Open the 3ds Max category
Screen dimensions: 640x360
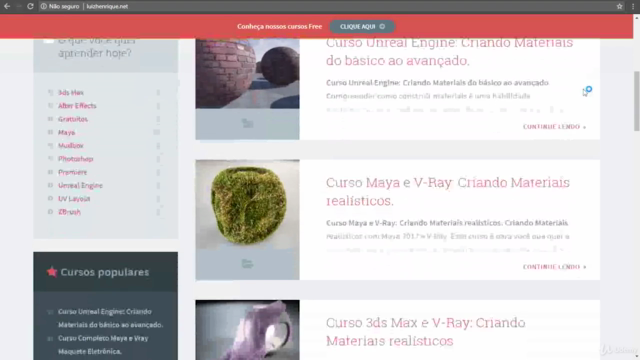[x=71, y=93]
